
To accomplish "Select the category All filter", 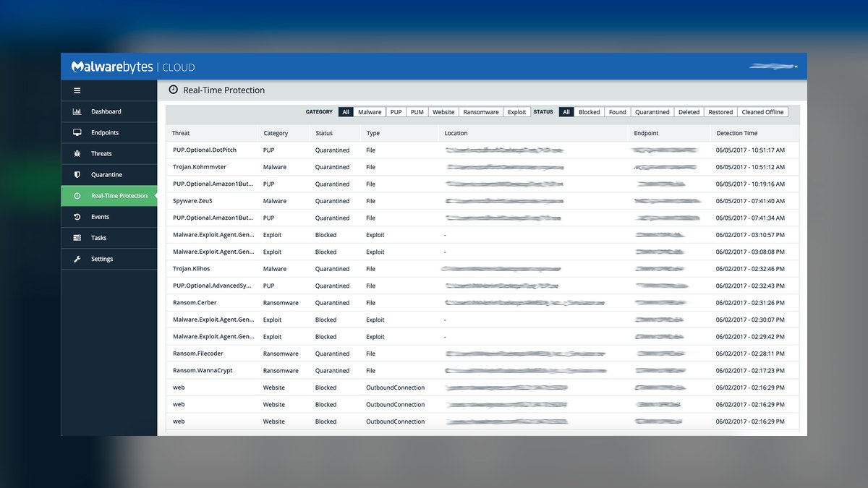I will tap(346, 112).
